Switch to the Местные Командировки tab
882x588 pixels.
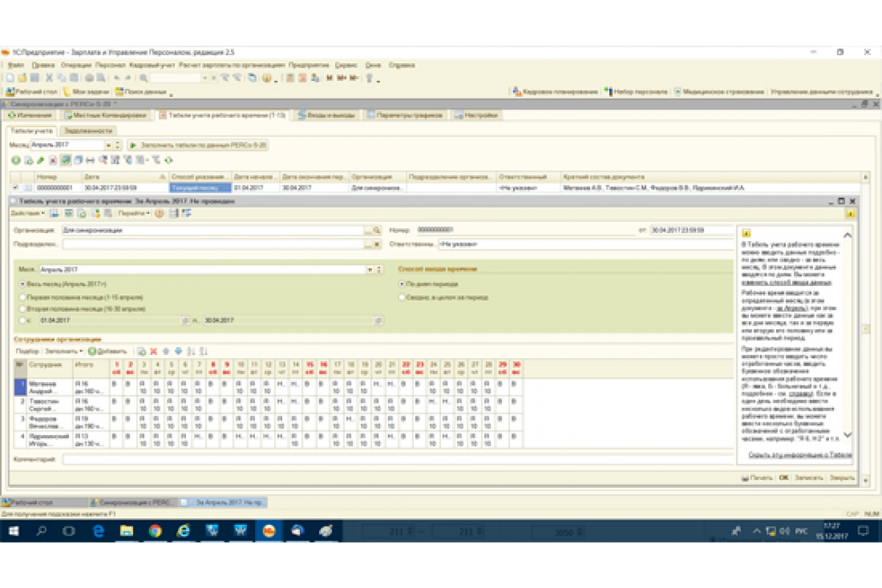[x=104, y=115]
